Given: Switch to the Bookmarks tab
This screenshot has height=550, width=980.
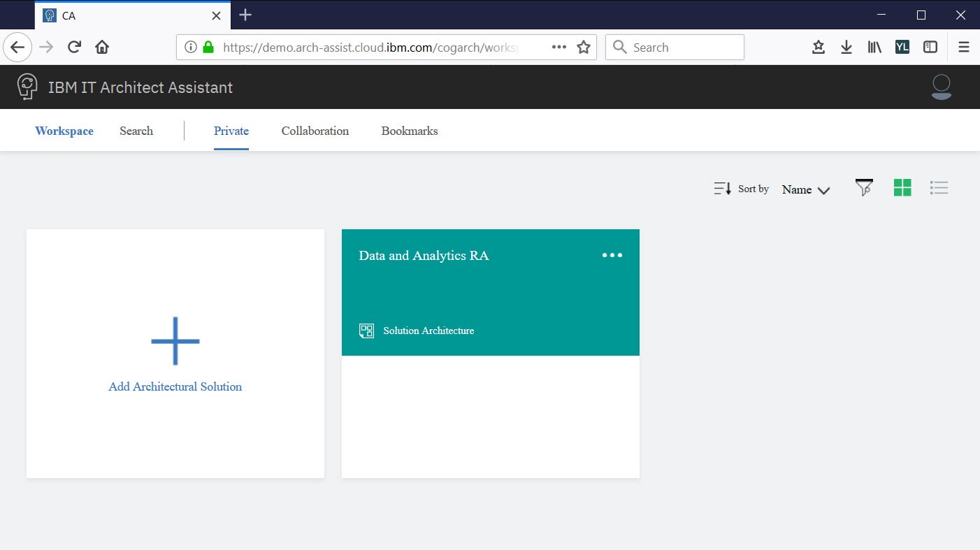Looking at the screenshot, I should (410, 131).
